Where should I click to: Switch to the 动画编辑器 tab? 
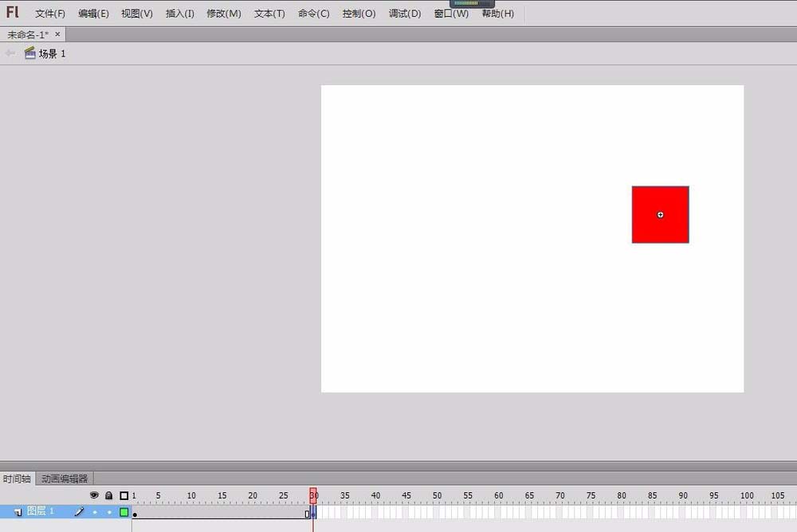pos(65,479)
